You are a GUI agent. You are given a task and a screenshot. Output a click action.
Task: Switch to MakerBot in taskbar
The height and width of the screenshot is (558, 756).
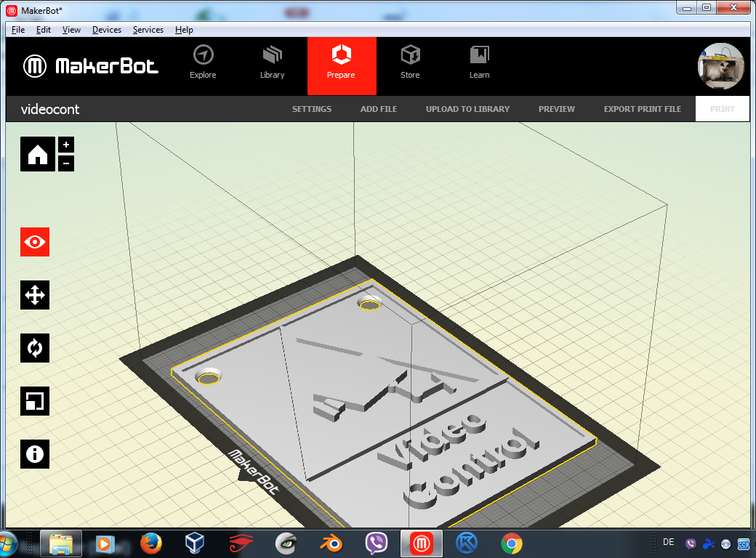click(x=422, y=544)
